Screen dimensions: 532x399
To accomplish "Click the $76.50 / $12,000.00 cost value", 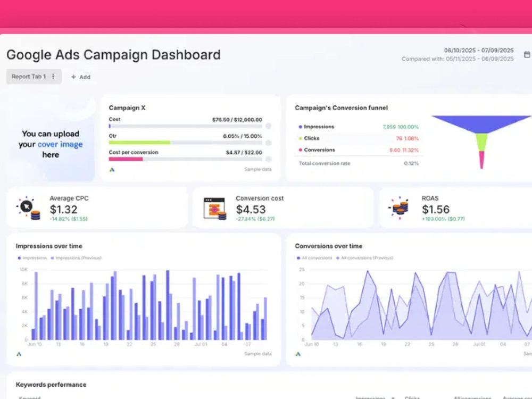I will 237,120.
